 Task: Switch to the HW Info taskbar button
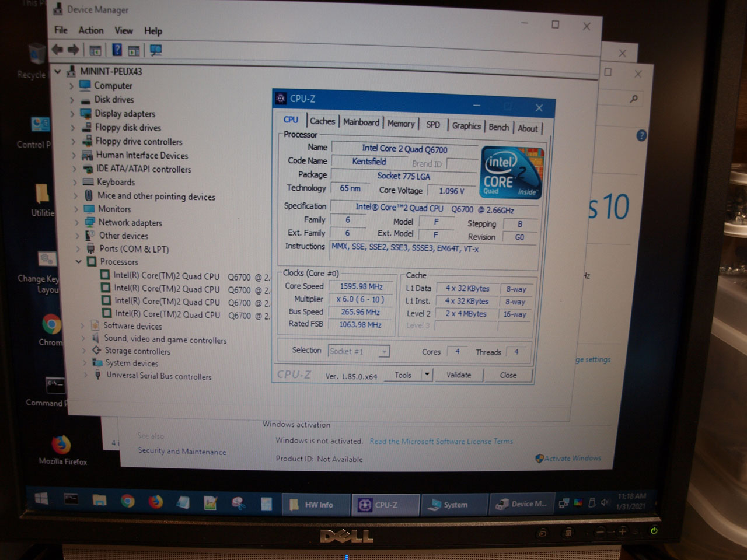coord(317,505)
